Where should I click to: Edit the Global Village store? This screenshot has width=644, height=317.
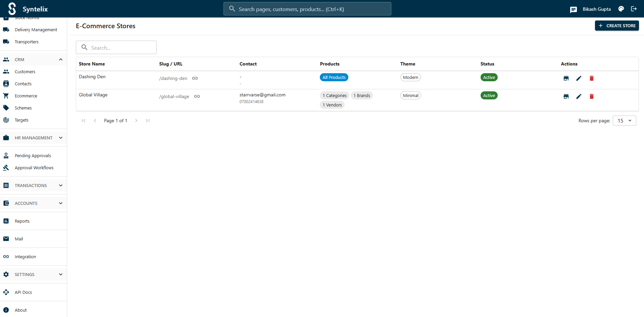pos(579,96)
